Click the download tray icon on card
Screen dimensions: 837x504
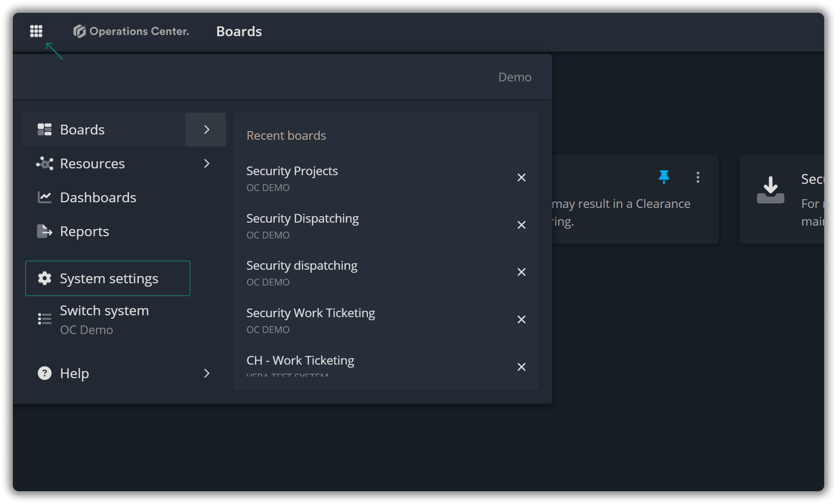(770, 190)
